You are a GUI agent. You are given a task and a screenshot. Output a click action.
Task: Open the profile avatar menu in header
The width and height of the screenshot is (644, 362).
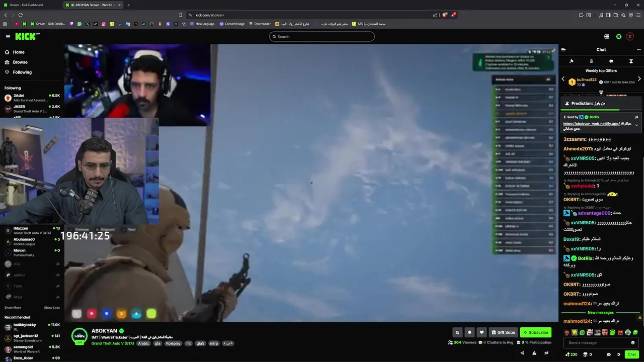[x=630, y=36]
